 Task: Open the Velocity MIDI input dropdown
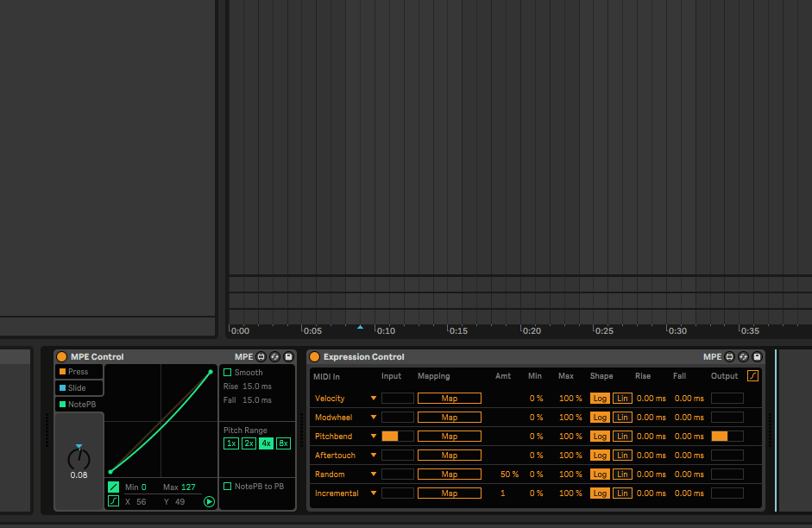(374, 399)
